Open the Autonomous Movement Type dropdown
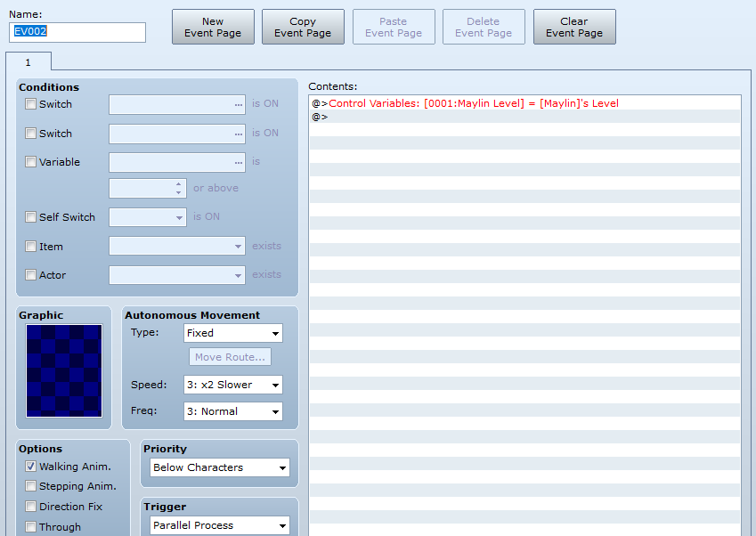This screenshot has height=536, width=756. pos(232,333)
